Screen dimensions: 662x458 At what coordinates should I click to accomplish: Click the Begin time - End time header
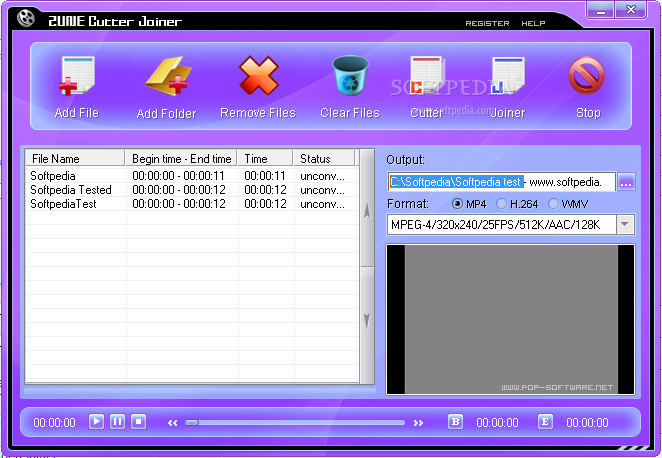point(181,159)
